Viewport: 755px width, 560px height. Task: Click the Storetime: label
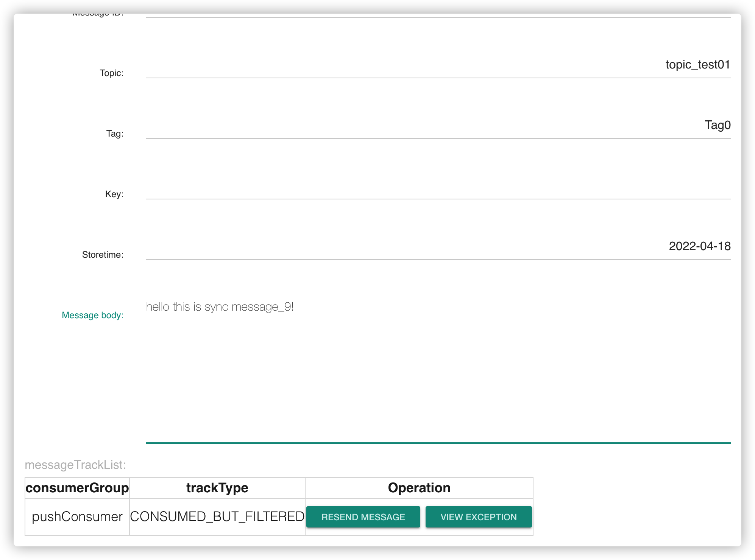coord(103,255)
